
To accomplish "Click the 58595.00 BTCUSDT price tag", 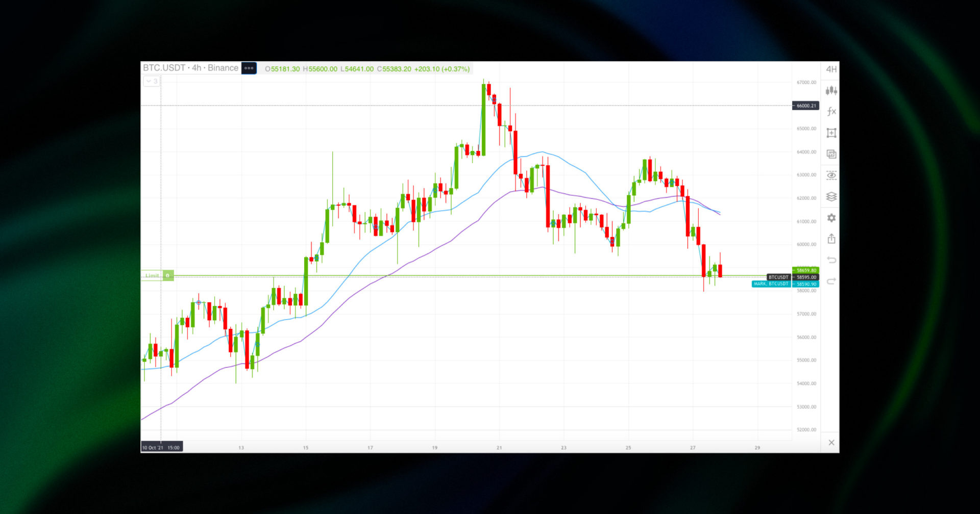I will pyautogui.click(x=805, y=277).
